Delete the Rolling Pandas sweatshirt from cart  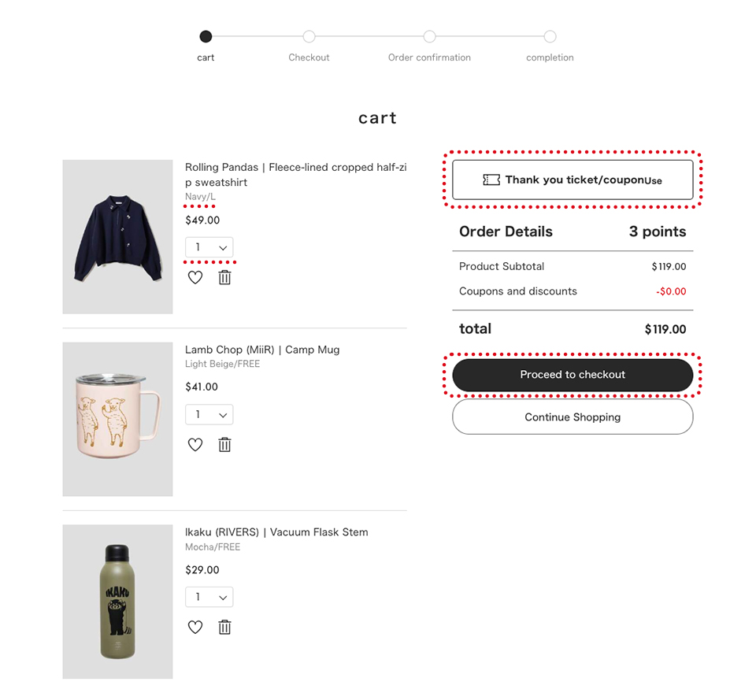224,277
